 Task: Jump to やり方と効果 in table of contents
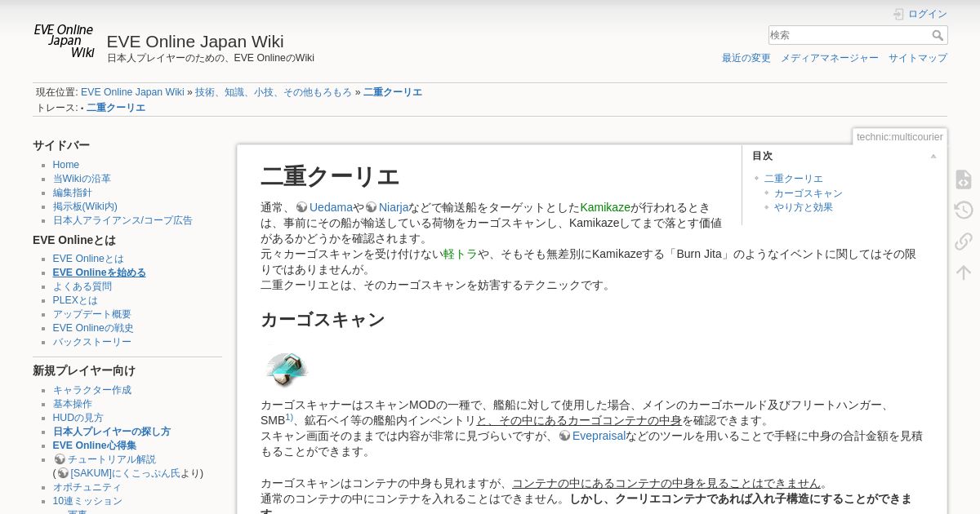click(x=804, y=207)
